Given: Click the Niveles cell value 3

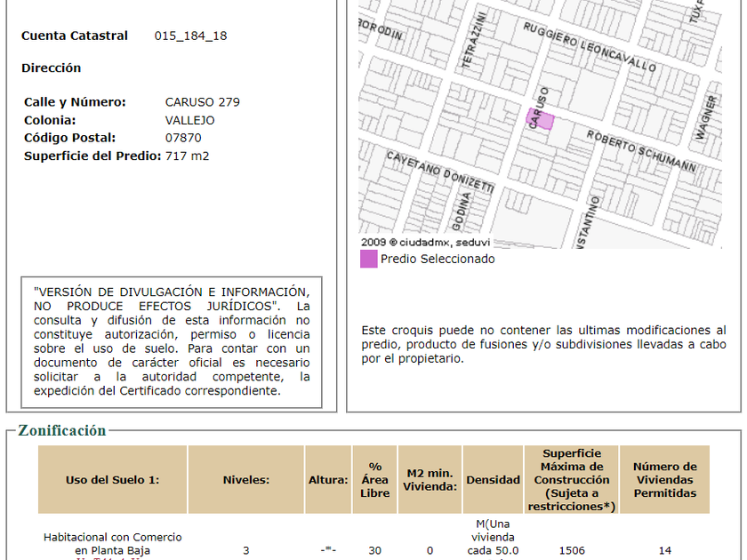Looking at the screenshot, I should (245, 550).
